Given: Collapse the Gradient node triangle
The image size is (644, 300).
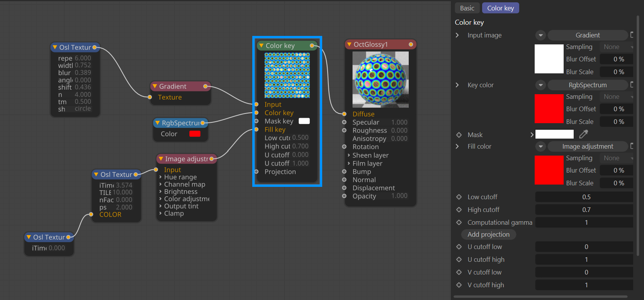Looking at the screenshot, I should 155,86.
